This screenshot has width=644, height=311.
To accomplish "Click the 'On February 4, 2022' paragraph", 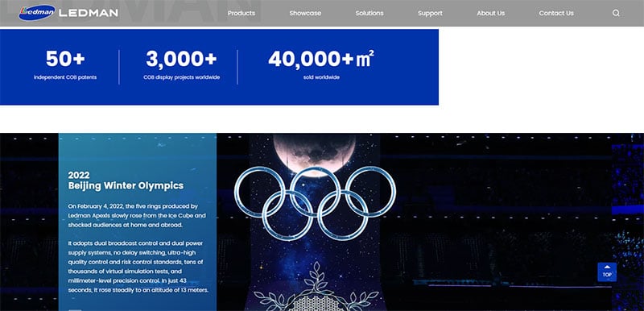I will pyautogui.click(x=137, y=216).
